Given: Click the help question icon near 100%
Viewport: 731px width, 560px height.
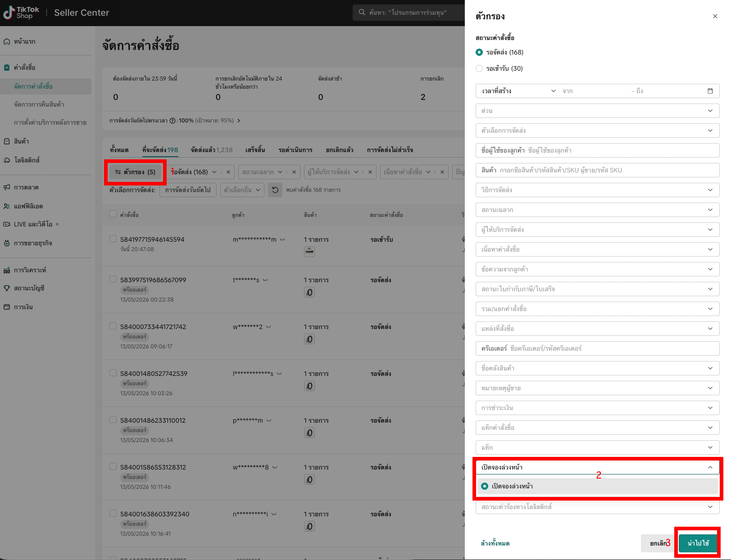Looking at the screenshot, I should coord(173,121).
